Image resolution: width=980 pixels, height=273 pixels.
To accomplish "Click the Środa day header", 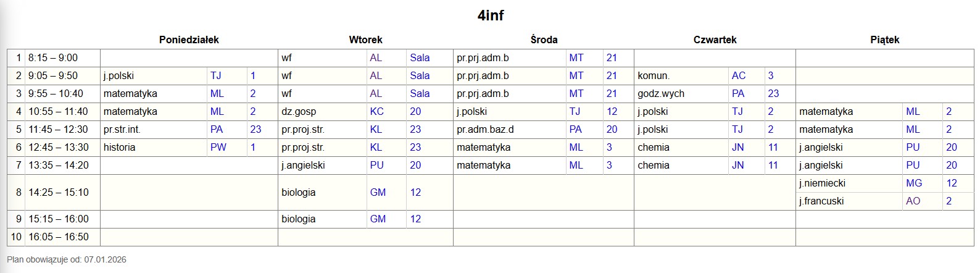I will point(544,40).
